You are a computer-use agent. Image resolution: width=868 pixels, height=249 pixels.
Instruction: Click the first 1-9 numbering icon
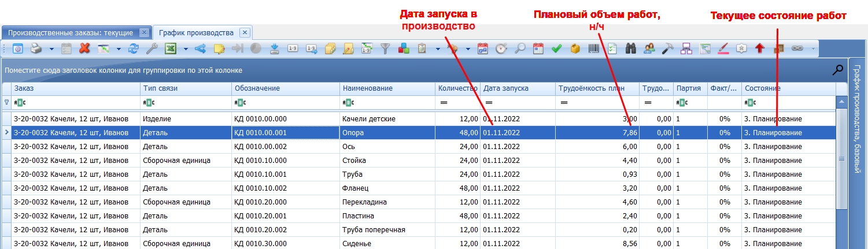(x=293, y=49)
